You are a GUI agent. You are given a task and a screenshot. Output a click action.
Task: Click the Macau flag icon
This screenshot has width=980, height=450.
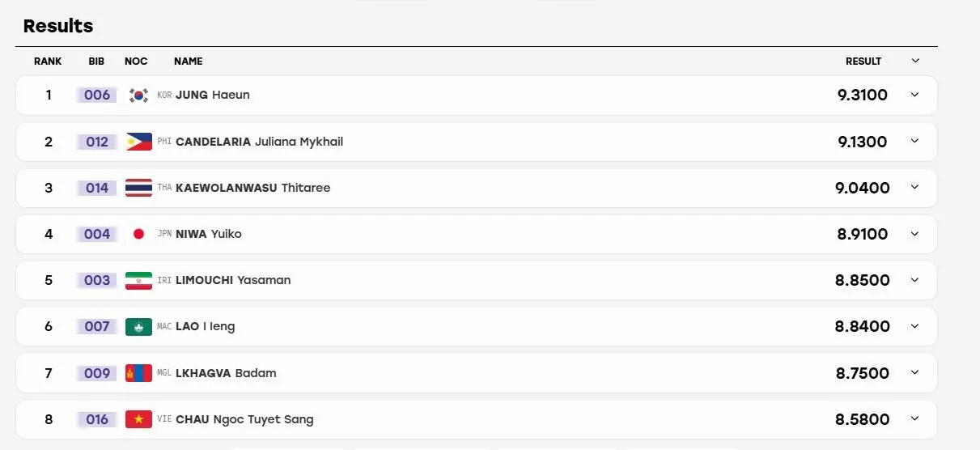click(x=138, y=327)
